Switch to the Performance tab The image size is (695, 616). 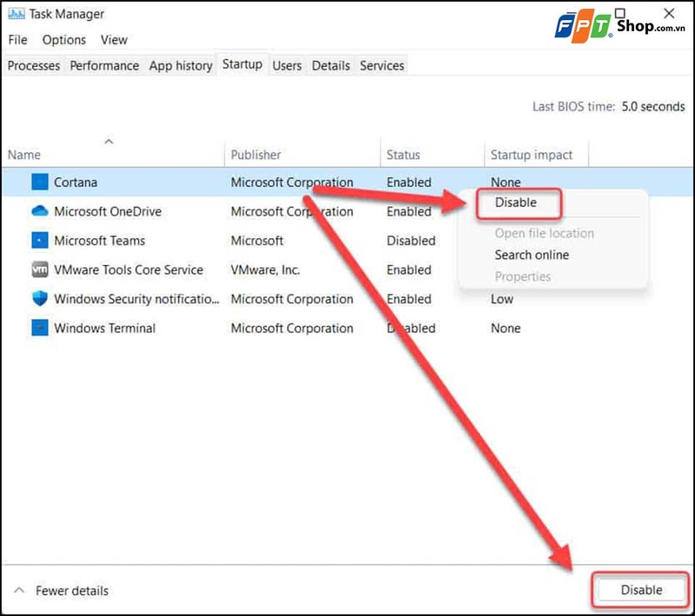click(x=104, y=65)
